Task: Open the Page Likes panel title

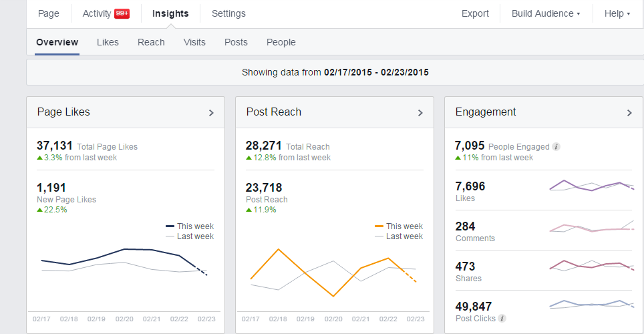Action: click(x=63, y=112)
